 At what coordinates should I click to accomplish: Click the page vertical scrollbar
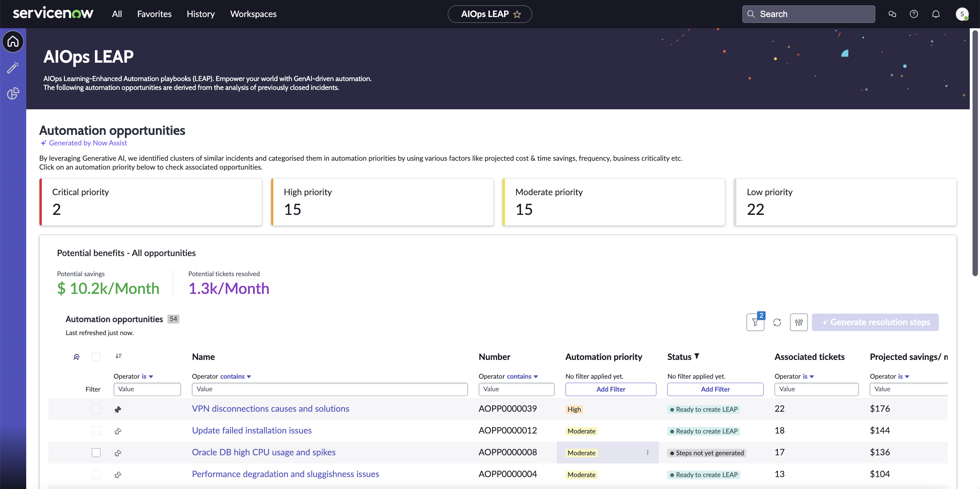[x=975, y=154]
